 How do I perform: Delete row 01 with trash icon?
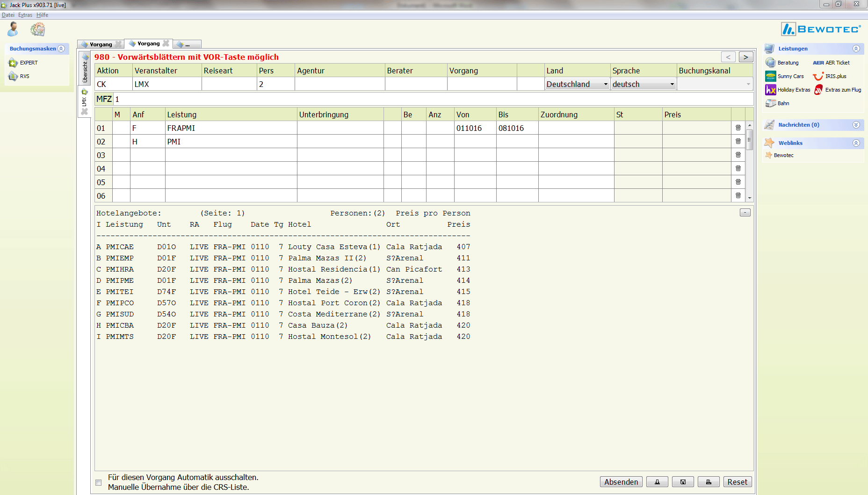[738, 128]
